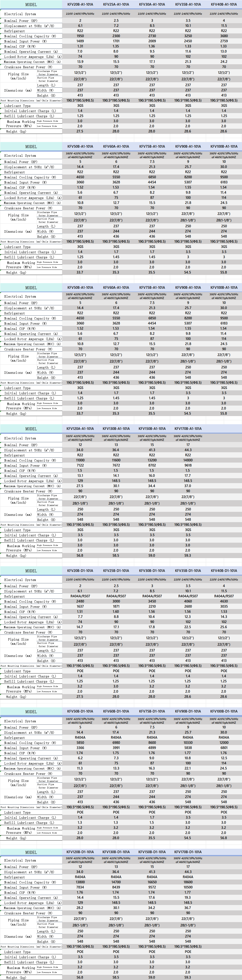Screen dimensions: 242x980
Task: Select cooling capacity value 14800
Action: tap(188, 460)
